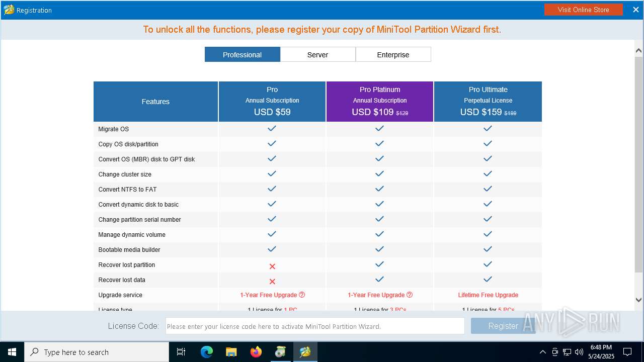The height and width of the screenshot is (362, 644).
Task: Click the help icon beside Pro 1-Year Free Upgrade
Action: 302,295
